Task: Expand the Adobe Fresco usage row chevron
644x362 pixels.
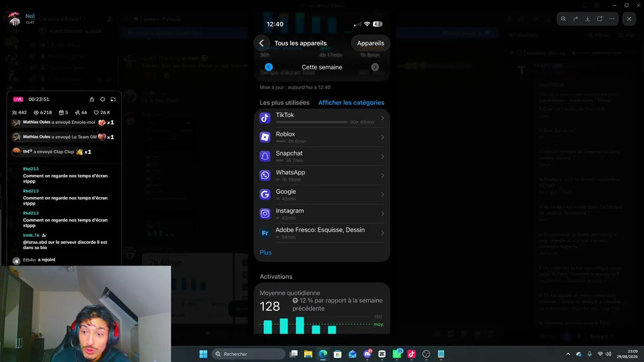Action: (382, 233)
